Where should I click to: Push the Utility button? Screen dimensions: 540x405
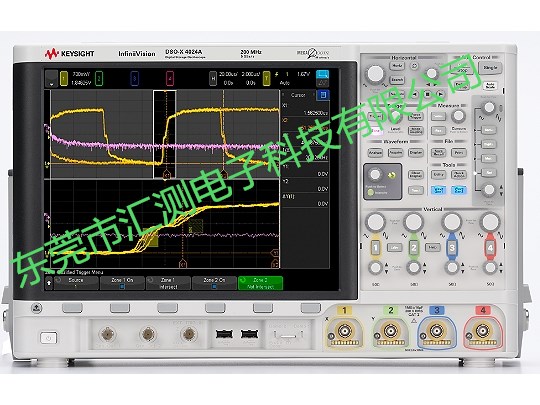click(438, 175)
